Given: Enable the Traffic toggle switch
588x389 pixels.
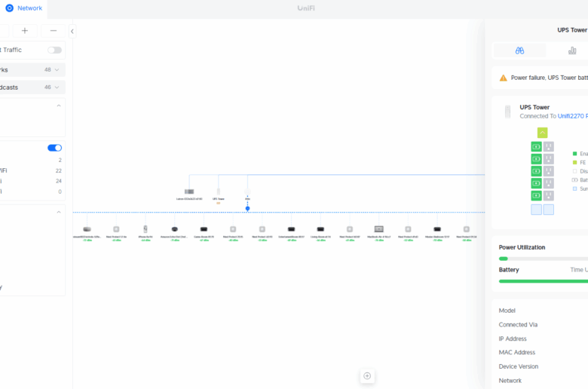Looking at the screenshot, I should click(54, 50).
